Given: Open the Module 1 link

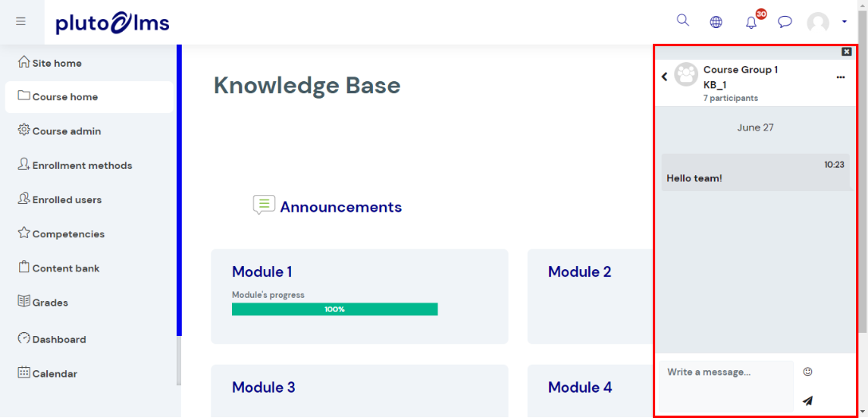Looking at the screenshot, I should coord(262,272).
